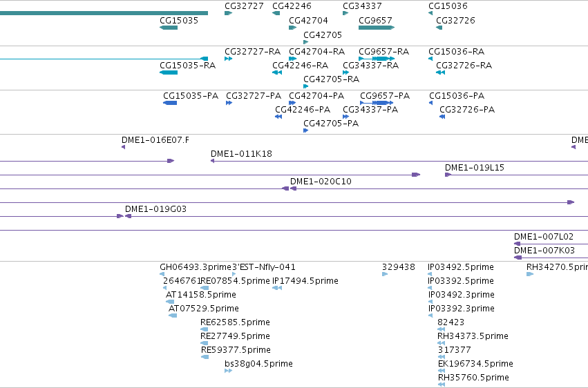Click the EK196734.5prime EST label
Image resolution: width=588 pixels, height=388 pixels.
click(475, 364)
